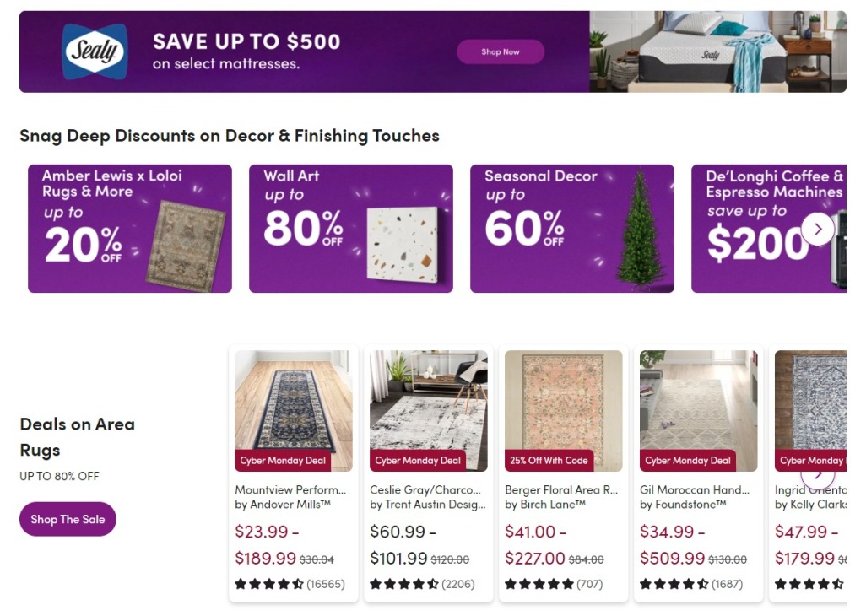Click the Shop Now button in the Sealy banner
Viewport: 866px width, 616px height.
click(x=501, y=51)
